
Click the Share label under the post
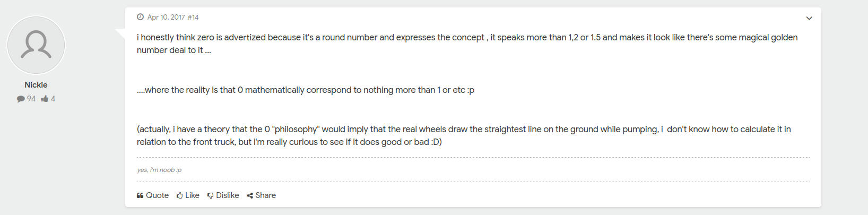(265, 195)
